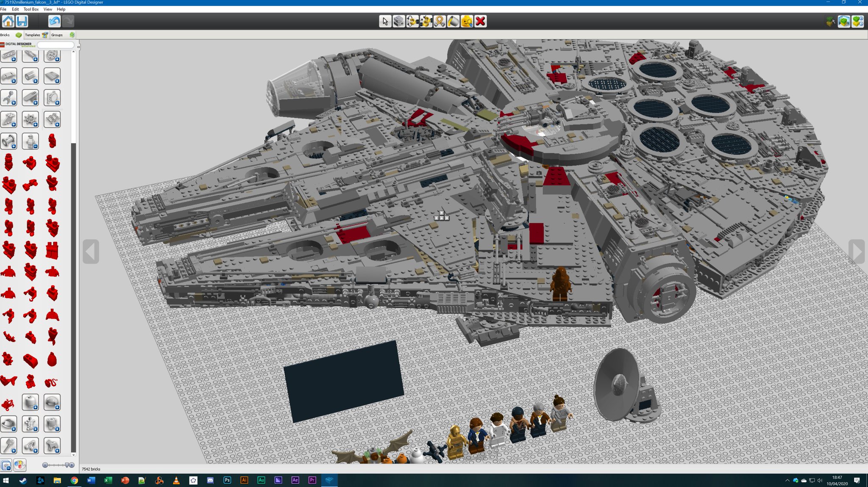Open the Edit menu
Image resolution: width=868 pixels, height=487 pixels.
[15, 9]
